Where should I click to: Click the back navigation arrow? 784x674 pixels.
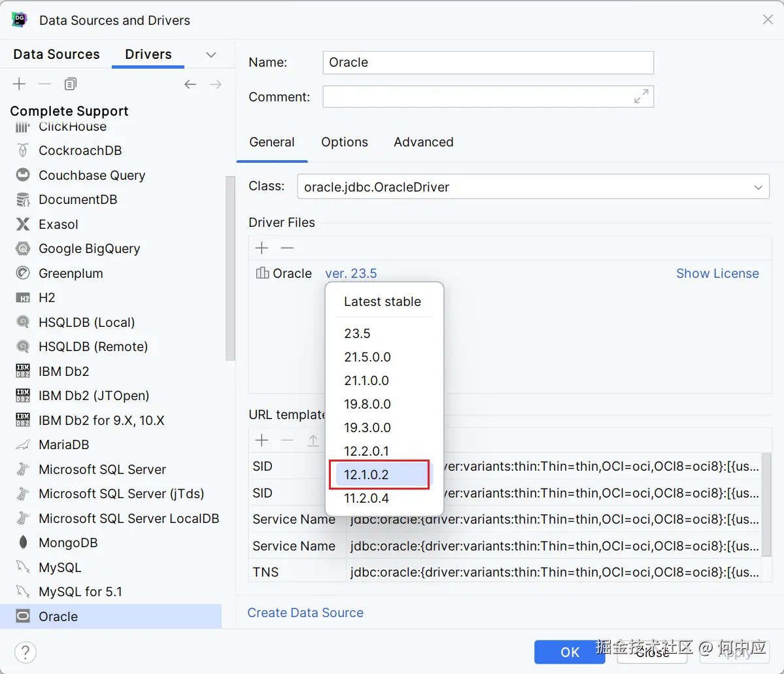click(190, 84)
